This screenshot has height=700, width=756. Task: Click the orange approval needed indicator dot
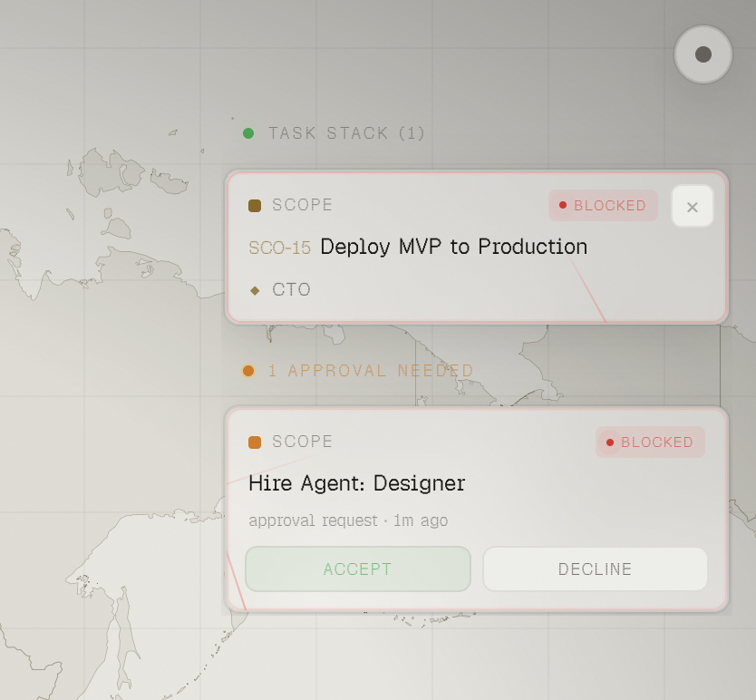tap(248, 371)
